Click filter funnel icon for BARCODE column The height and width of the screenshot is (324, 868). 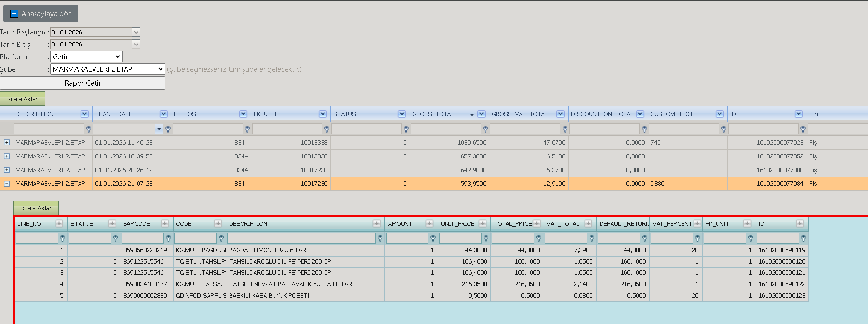pos(168,238)
